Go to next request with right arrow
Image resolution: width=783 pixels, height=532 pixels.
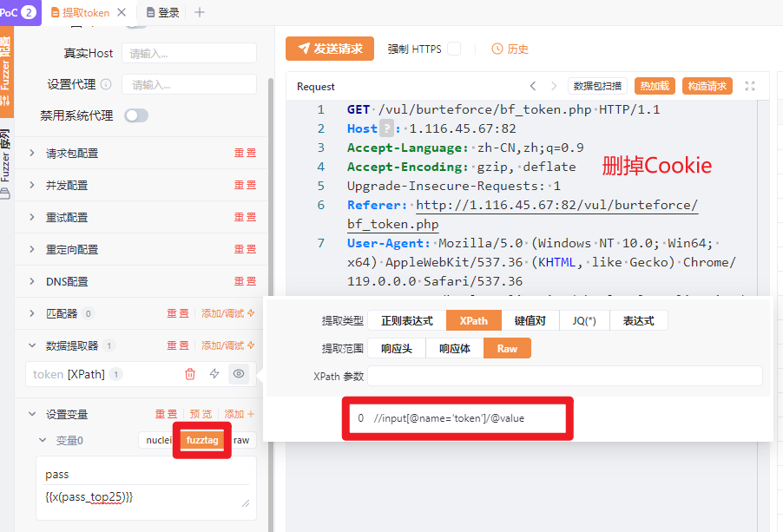(554, 86)
